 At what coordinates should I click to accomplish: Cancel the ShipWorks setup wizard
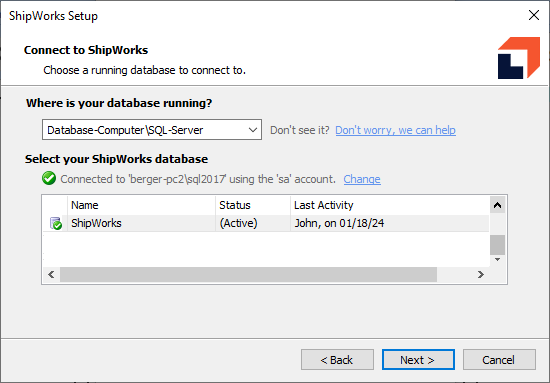(499, 360)
